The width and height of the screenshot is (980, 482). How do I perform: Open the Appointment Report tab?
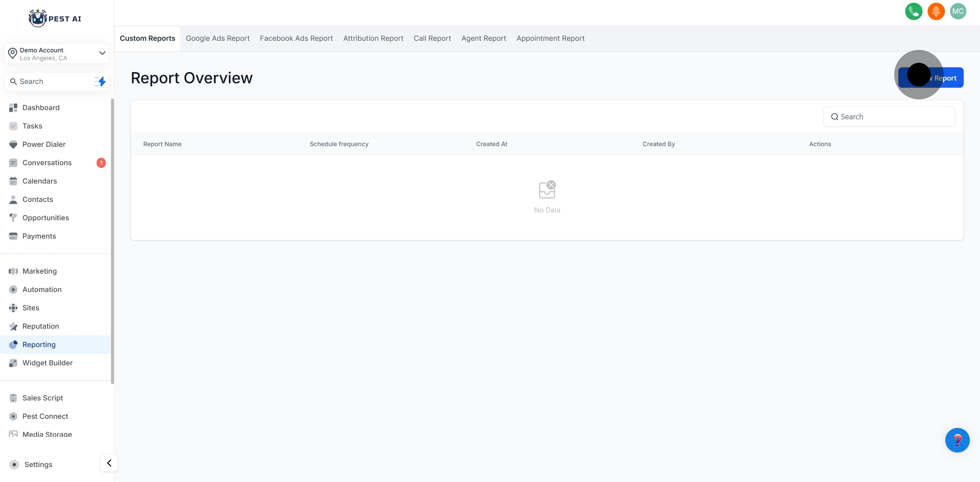[x=550, y=38]
